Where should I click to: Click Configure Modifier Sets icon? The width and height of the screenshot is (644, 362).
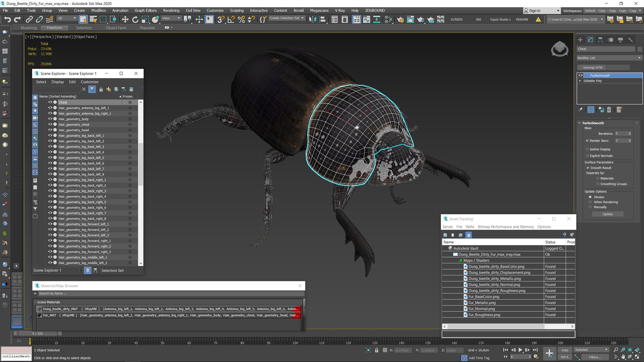[x=619, y=110]
